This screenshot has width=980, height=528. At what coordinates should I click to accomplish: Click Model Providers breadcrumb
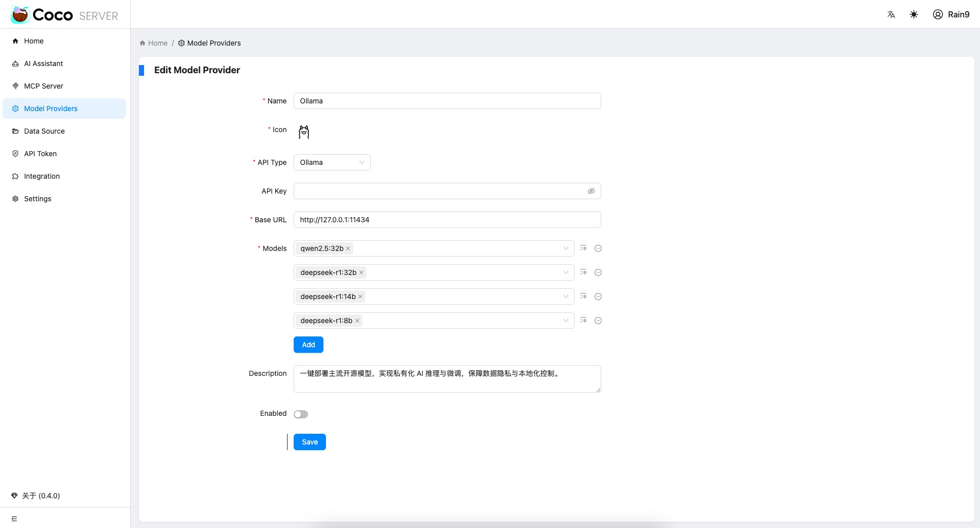click(210, 43)
